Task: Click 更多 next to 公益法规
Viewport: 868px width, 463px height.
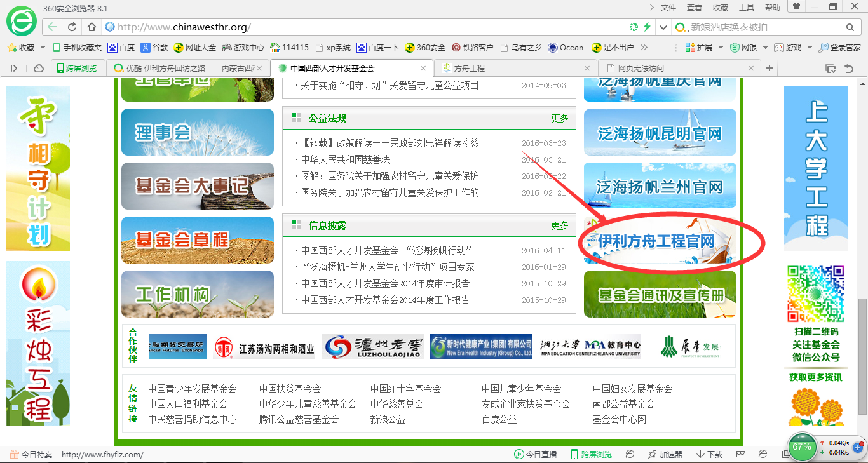Action: point(559,118)
